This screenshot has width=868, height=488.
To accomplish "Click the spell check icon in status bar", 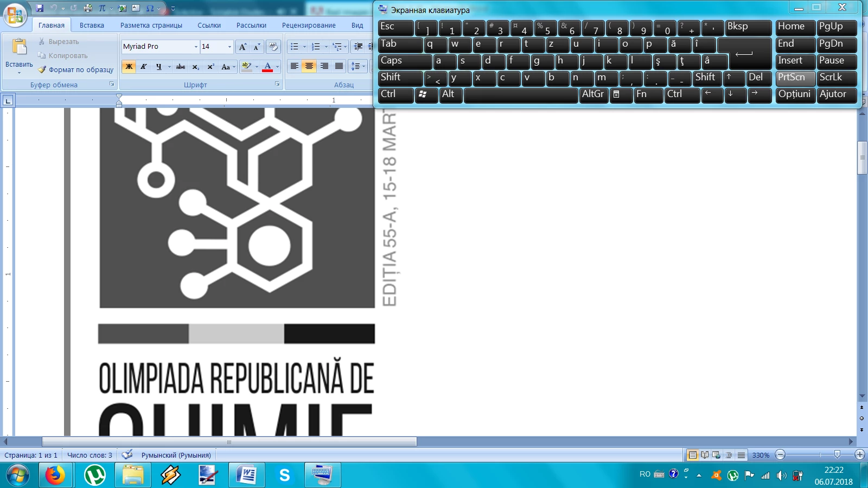I will pos(127,454).
